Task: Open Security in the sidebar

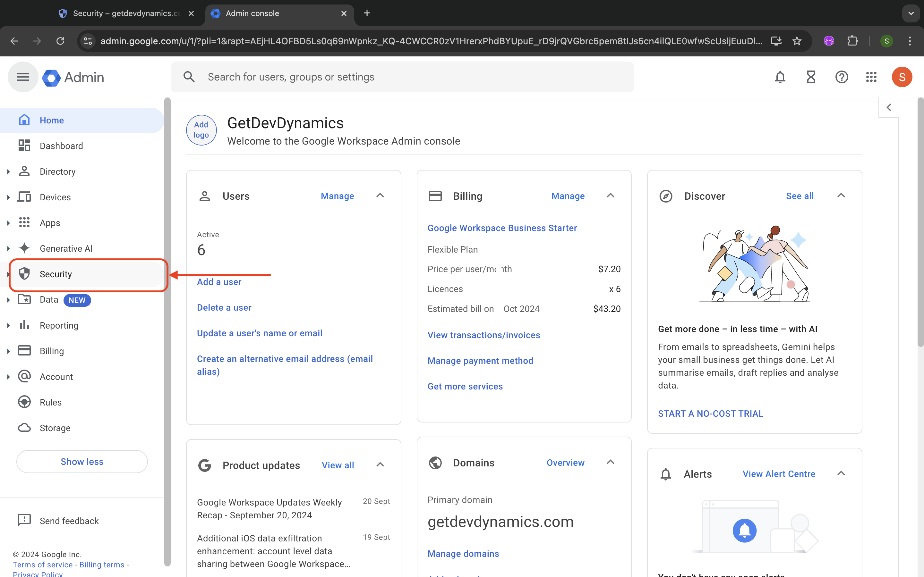Action: [56, 274]
